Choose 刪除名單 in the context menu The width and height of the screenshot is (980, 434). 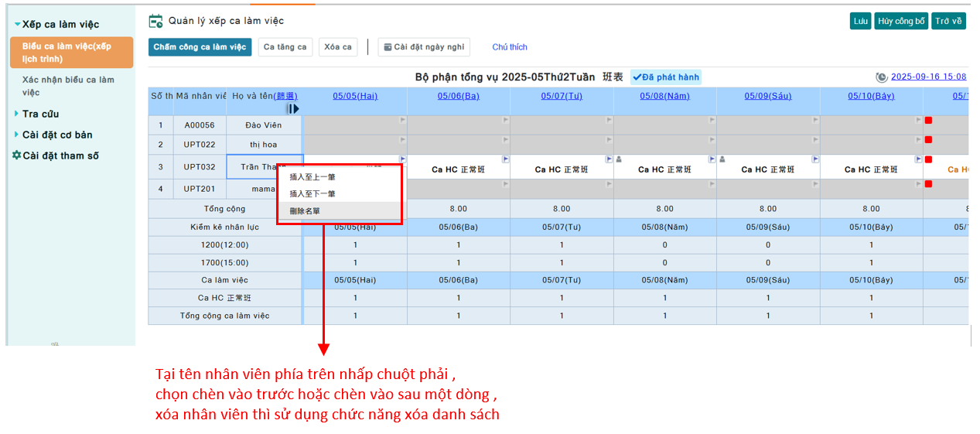(x=305, y=211)
